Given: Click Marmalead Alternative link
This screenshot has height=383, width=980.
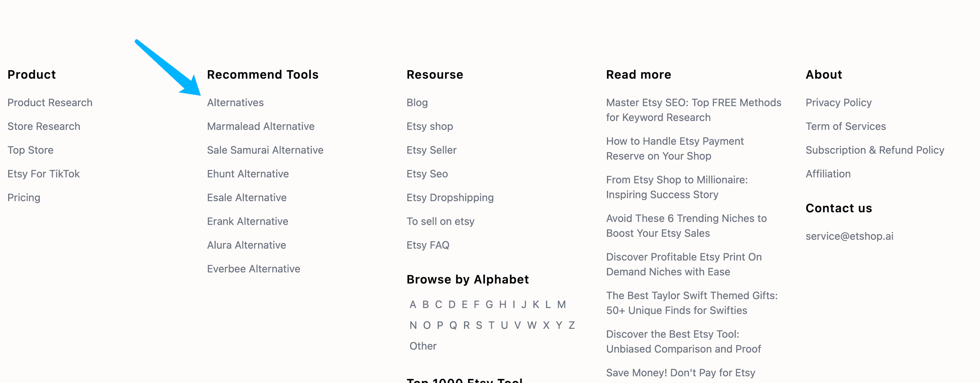Looking at the screenshot, I should [x=261, y=126].
